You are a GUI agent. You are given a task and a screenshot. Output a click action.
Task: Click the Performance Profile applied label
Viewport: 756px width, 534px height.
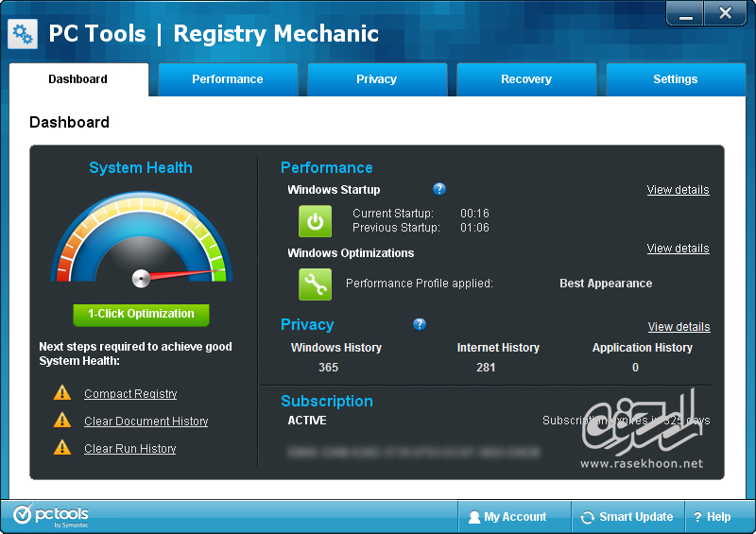click(x=420, y=284)
